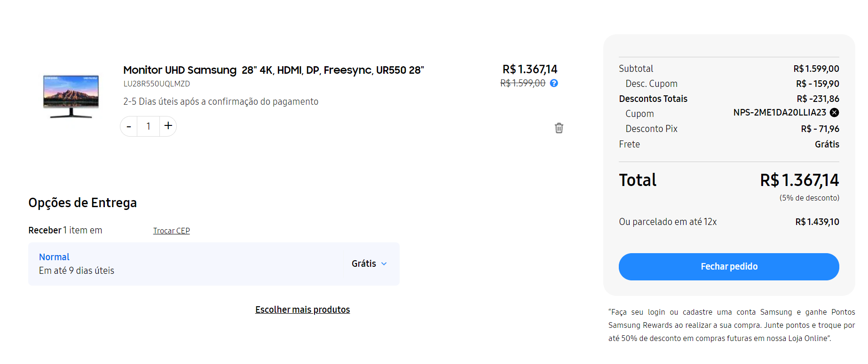Select the Normal delivery option
Image resolution: width=868 pixels, height=364 pixels.
click(54, 257)
